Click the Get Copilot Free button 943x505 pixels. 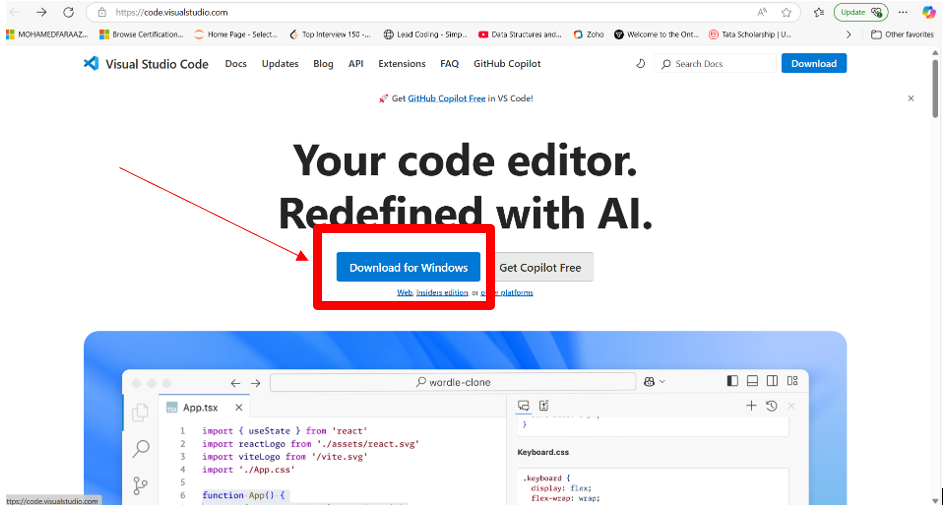tap(539, 268)
